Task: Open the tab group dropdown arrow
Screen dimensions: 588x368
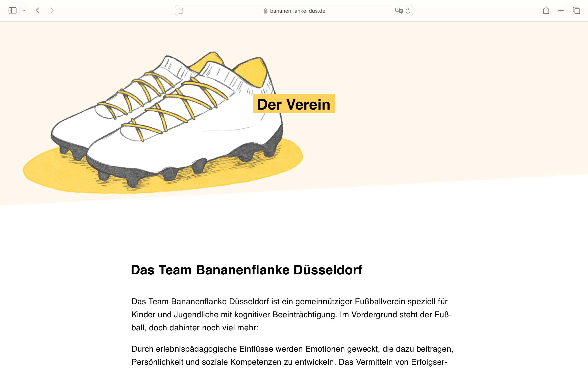Action: pos(23,10)
